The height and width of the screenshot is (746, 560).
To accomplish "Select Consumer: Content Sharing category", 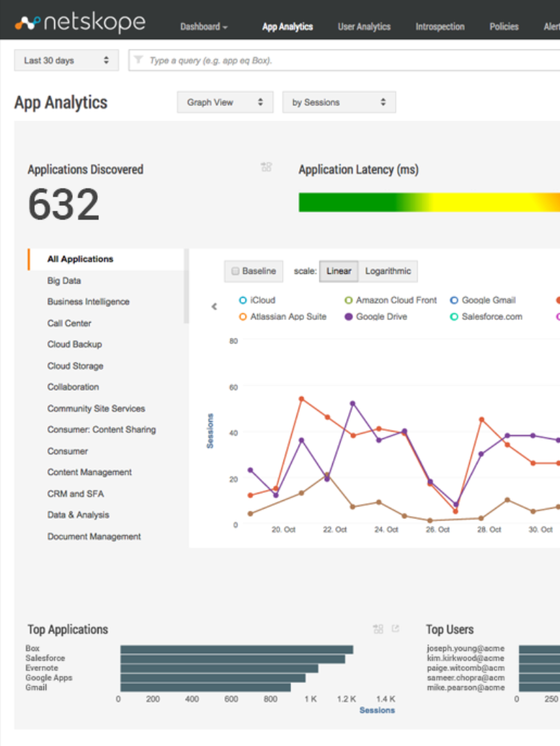I will [x=101, y=429].
